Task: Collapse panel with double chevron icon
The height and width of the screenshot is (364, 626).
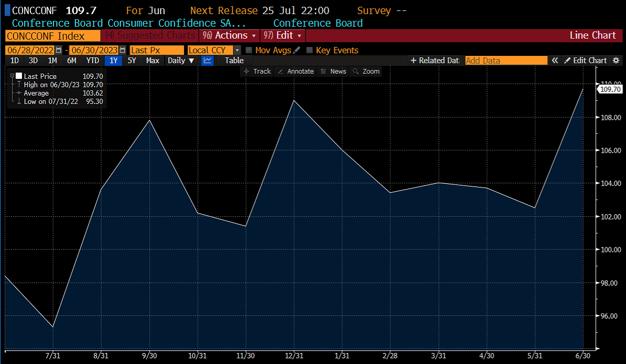Action: coord(554,60)
